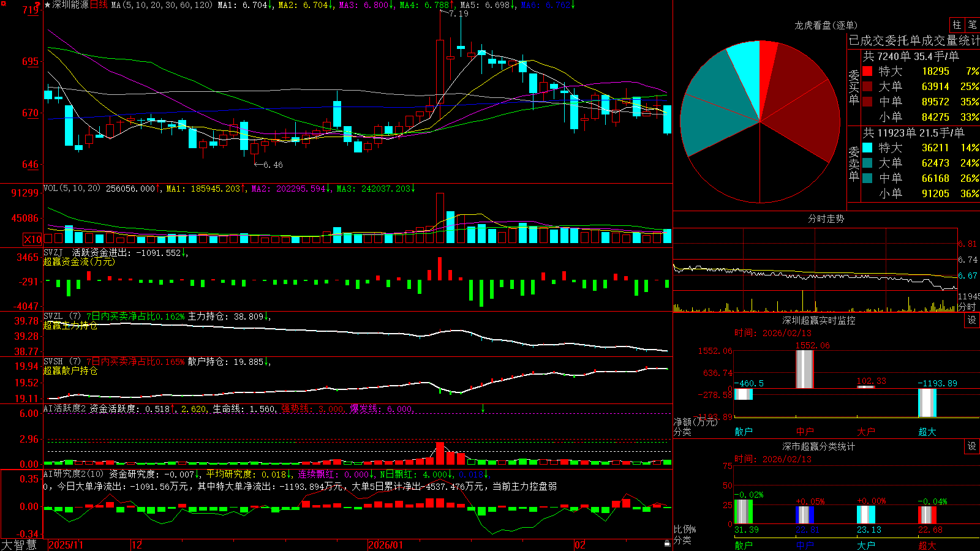Image resolution: width=980 pixels, height=551 pixels.
Task: Click the 超大 -1193.89 net amount bar
Action: coord(927,403)
